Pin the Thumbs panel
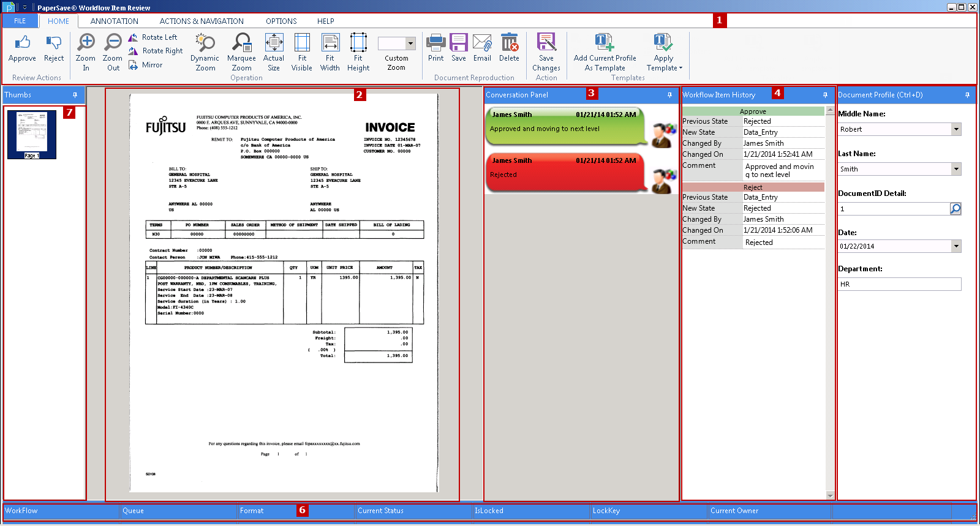980x526 pixels. tap(75, 95)
